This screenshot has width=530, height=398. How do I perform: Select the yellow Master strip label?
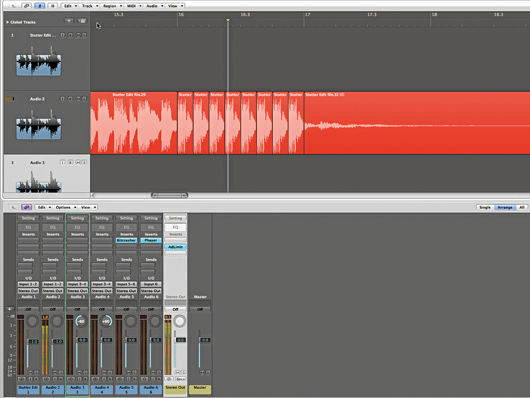(200, 389)
